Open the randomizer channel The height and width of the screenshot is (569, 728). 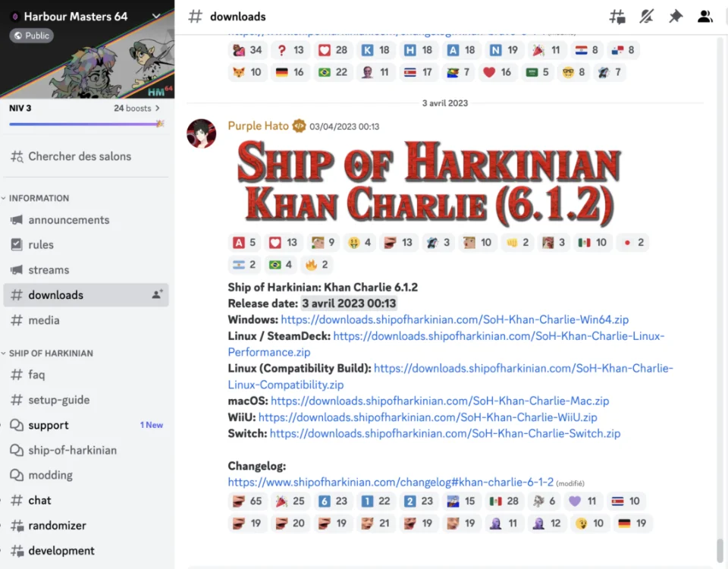(x=86, y=525)
